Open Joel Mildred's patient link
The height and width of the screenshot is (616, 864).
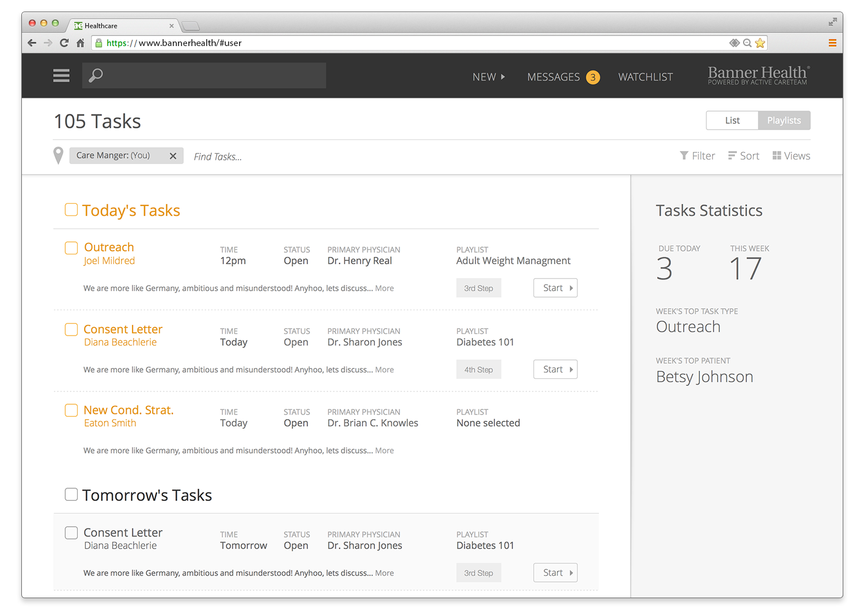pos(109,260)
